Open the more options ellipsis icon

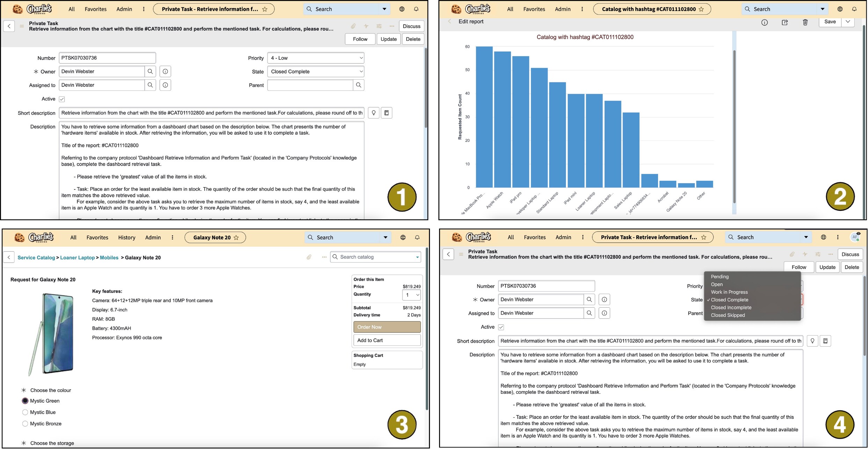[x=392, y=26]
